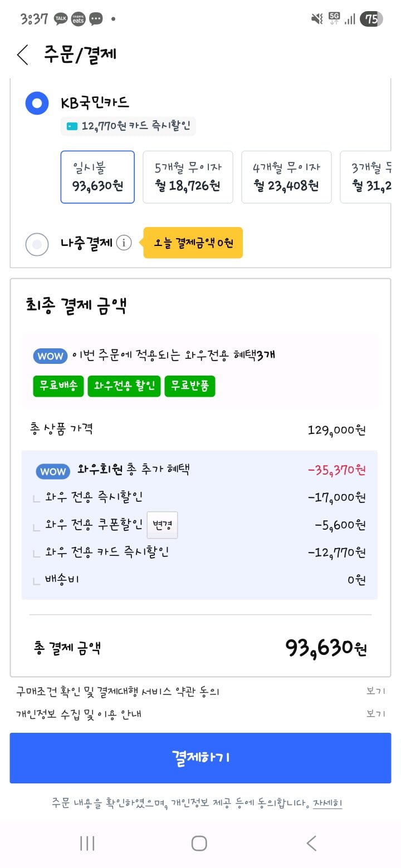Open 보기 for 개인정보 수집 및 이용 안내

(375, 714)
